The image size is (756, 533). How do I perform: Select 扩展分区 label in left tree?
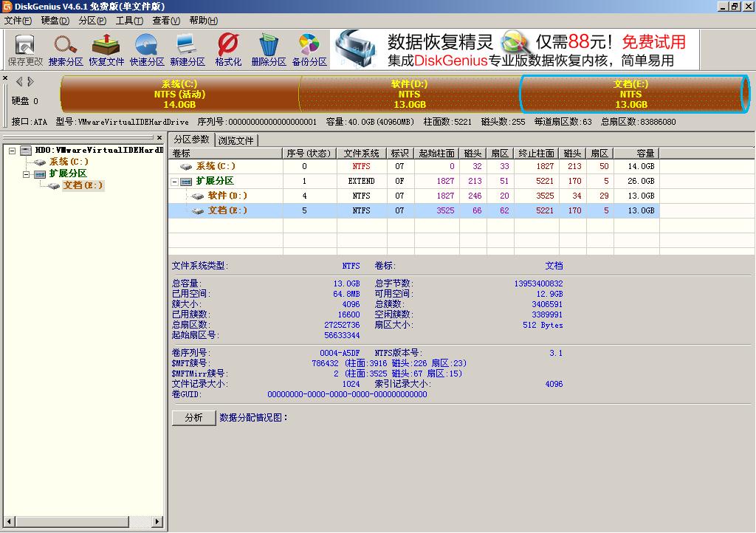(x=68, y=173)
